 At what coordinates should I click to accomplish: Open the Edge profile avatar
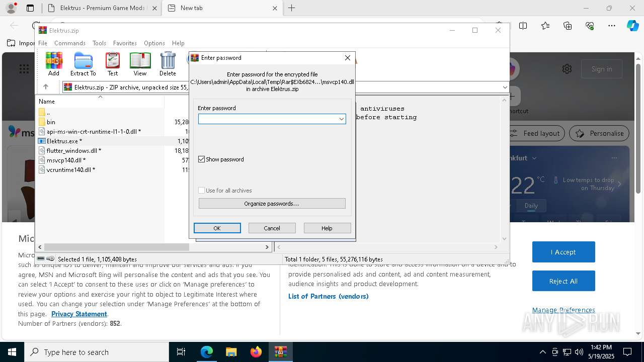[x=11, y=8]
